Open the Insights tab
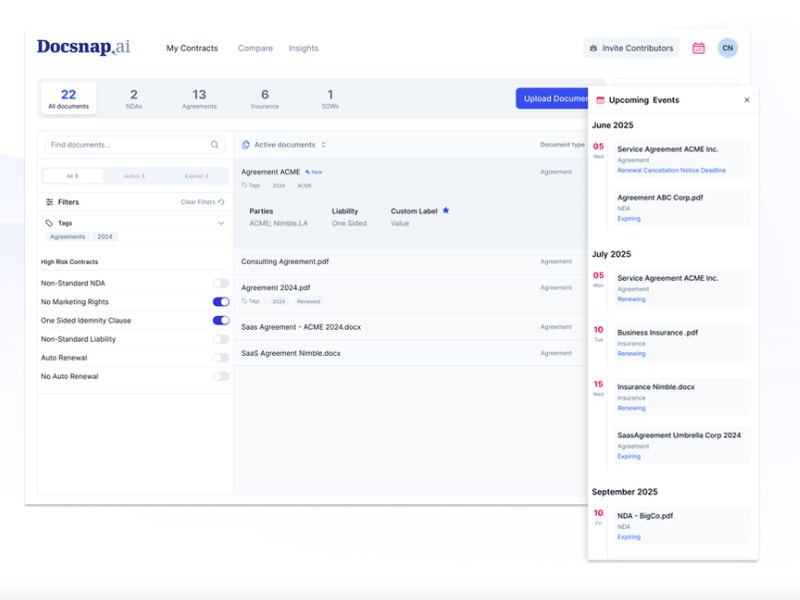This screenshot has width=800, height=600. 303,48
